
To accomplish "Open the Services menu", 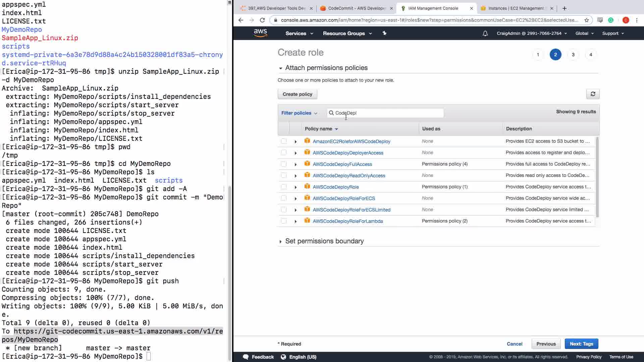I will (299, 34).
